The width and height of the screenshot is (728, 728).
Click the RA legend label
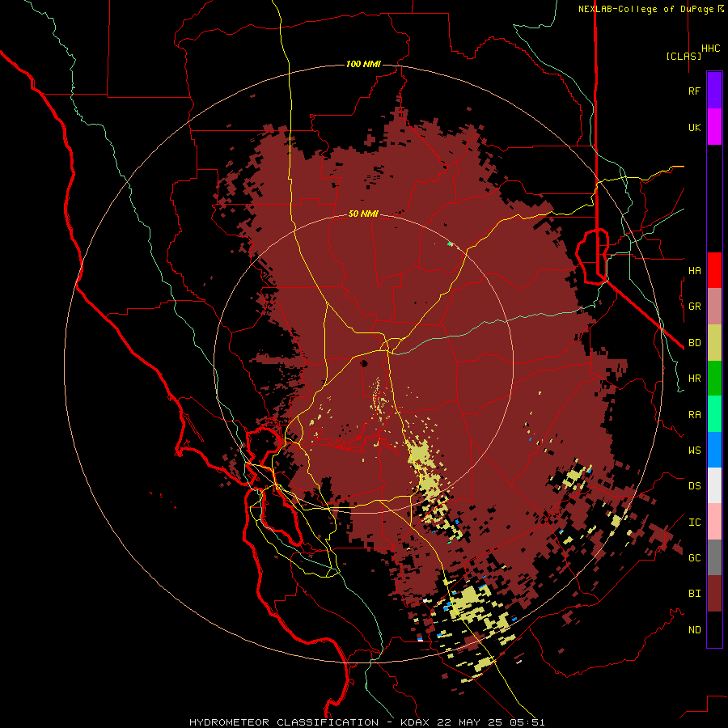pos(694,414)
